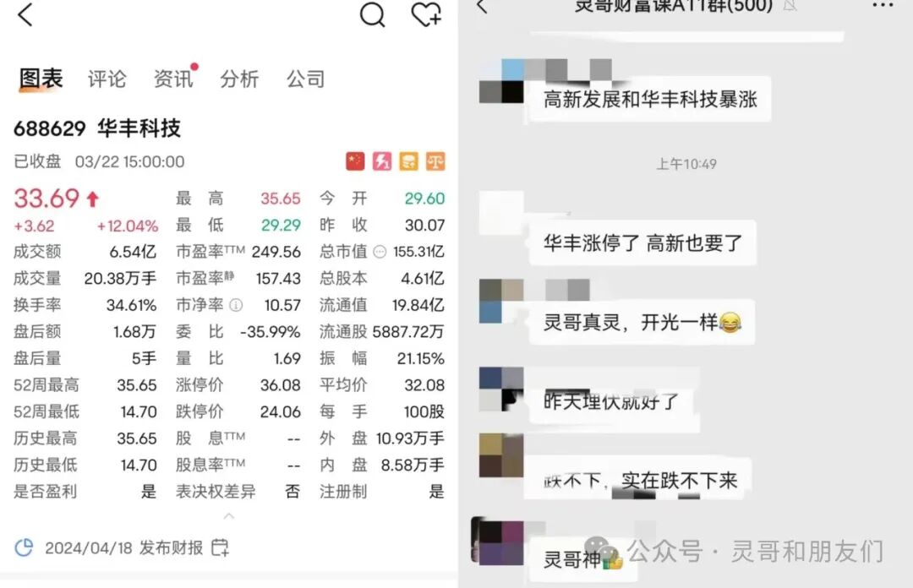Tap avatar beside message 高新发展和华丰科技暴涨
Viewport: 913px width, 588px height.
click(x=500, y=81)
